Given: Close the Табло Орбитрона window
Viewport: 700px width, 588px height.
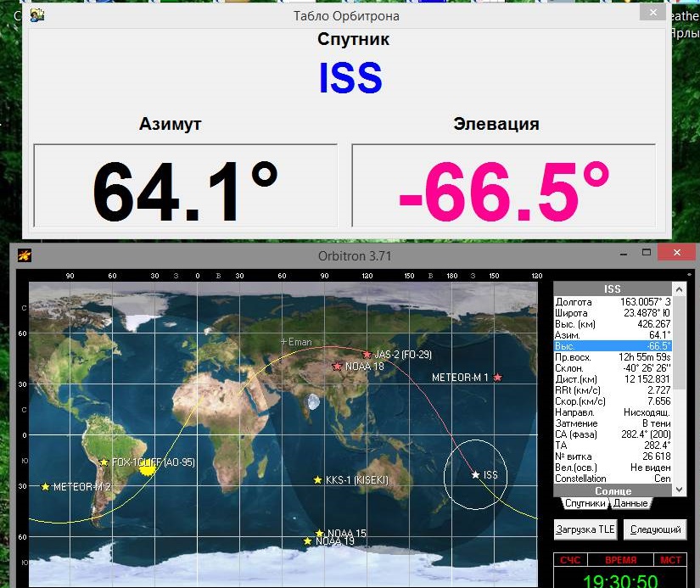Looking at the screenshot, I should click(x=652, y=13).
